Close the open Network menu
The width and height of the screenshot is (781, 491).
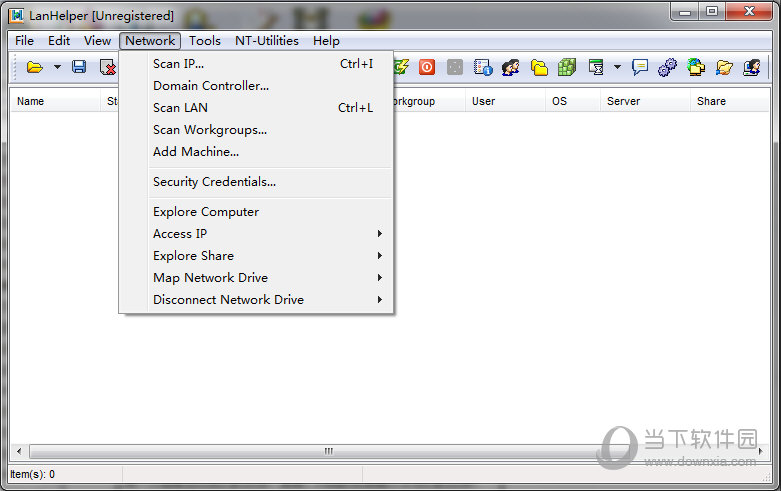(x=150, y=41)
